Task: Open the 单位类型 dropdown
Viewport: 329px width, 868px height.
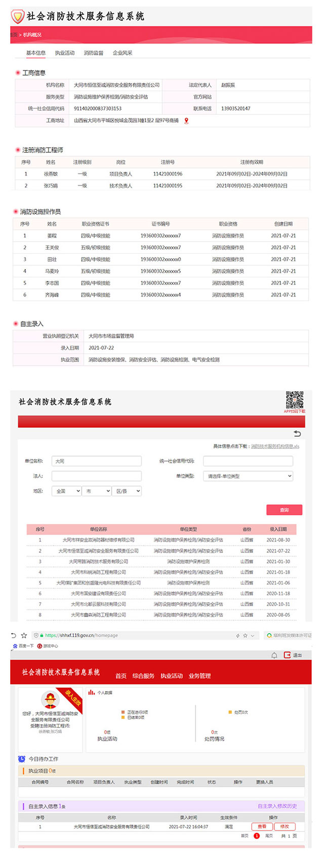Action: tap(248, 476)
